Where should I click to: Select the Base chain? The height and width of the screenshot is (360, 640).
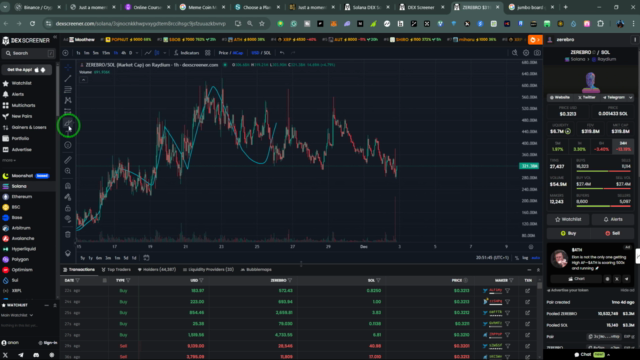pos(17,218)
